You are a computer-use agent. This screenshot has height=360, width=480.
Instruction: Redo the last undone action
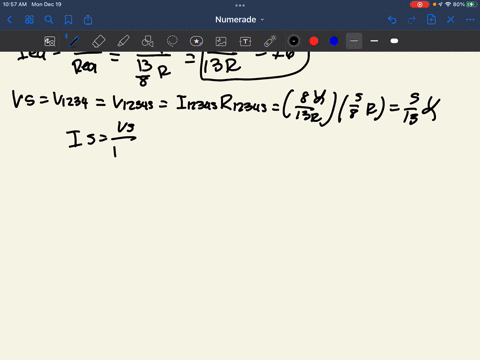tap(412, 20)
